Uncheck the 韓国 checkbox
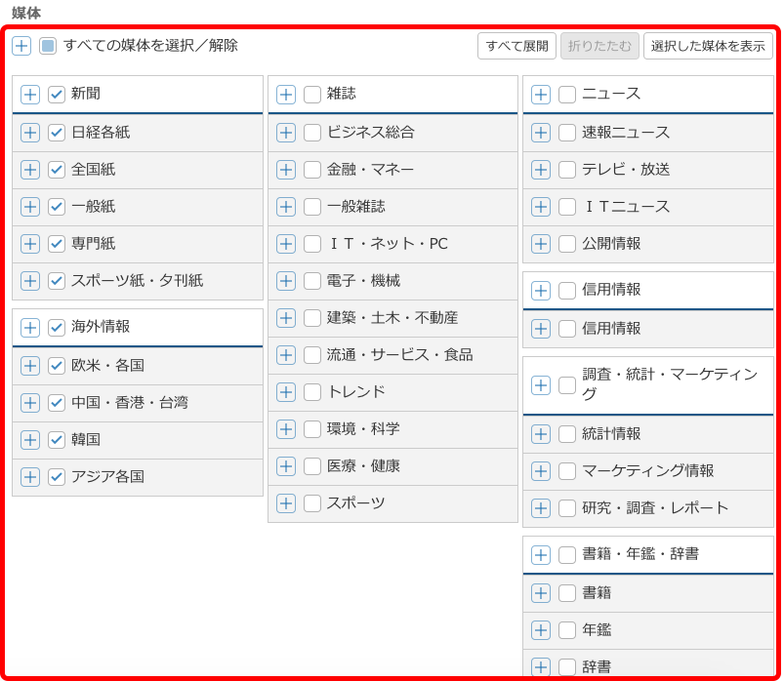The width and height of the screenshot is (784, 681). [57, 440]
